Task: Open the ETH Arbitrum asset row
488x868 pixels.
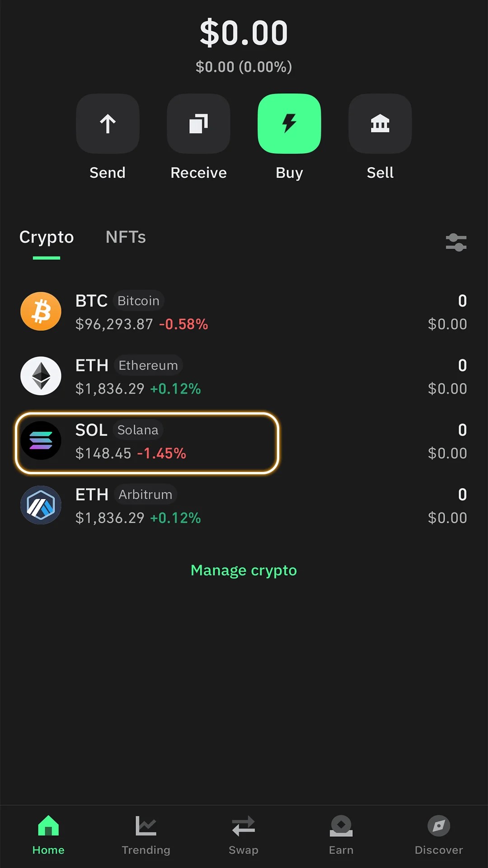Action: (x=244, y=506)
